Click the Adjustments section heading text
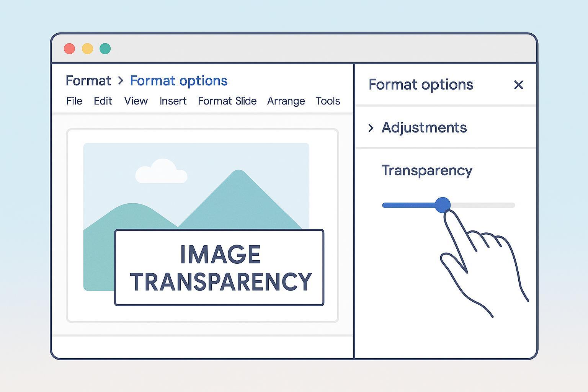 click(x=424, y=127)
